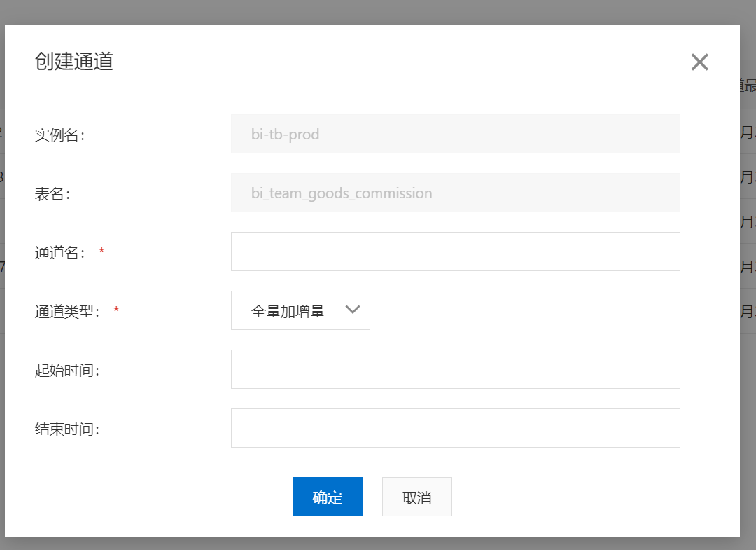Close the 创建通道 dialog with X
756x550 pixels.
tap(699, 62)
